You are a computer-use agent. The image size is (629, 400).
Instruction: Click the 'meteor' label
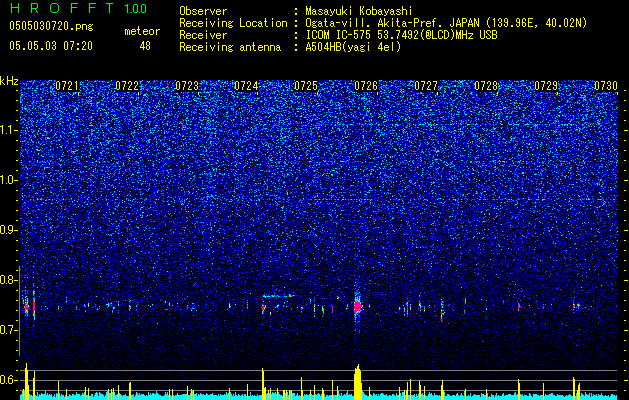pos(142,31)
